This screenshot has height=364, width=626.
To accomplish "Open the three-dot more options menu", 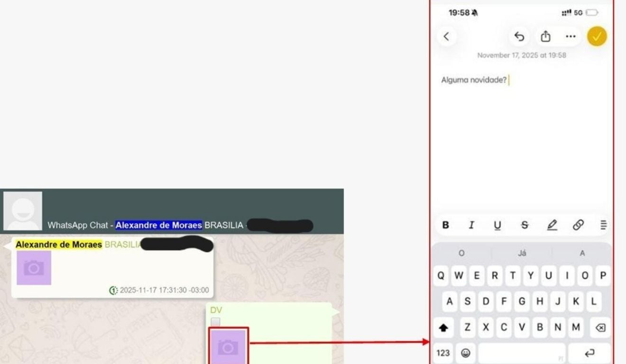I will [571, 36].
